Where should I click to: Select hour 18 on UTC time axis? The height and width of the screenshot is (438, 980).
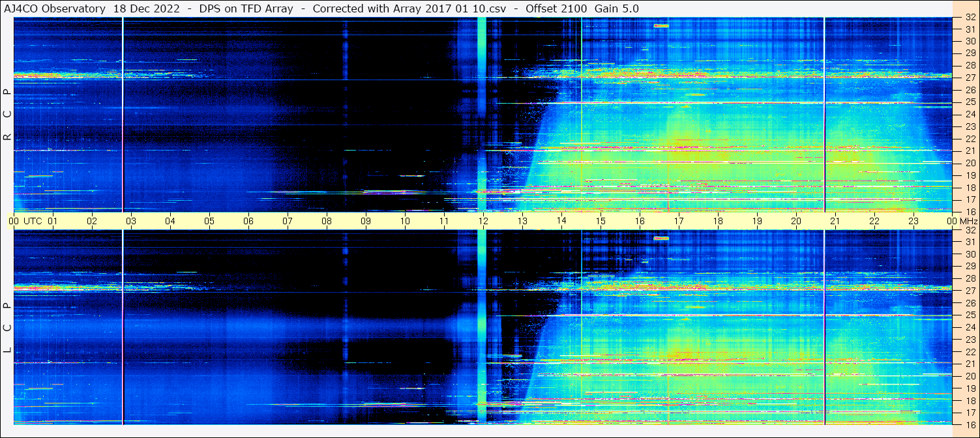coord(718,221)
